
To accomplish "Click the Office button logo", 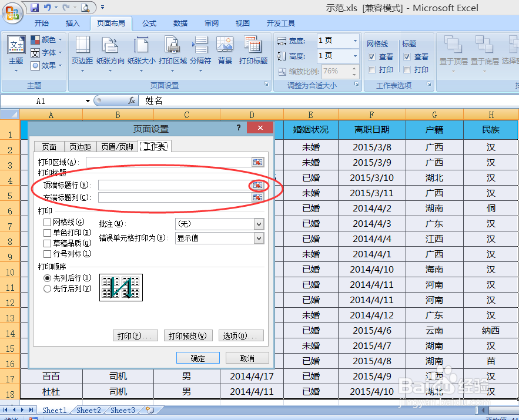I will [12, 14].
